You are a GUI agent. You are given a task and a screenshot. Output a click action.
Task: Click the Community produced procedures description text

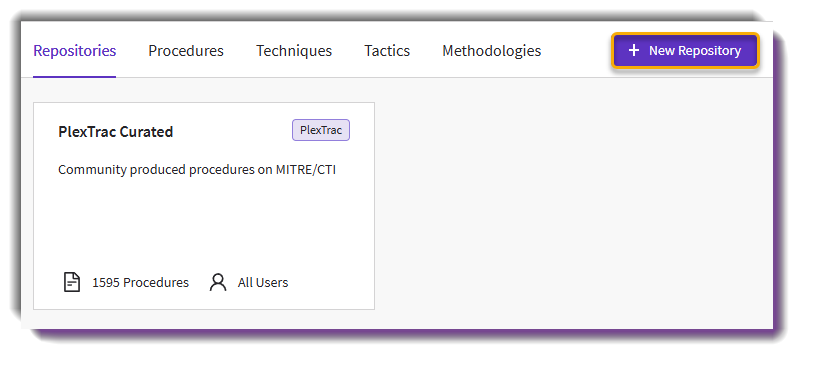coord(197,170)
